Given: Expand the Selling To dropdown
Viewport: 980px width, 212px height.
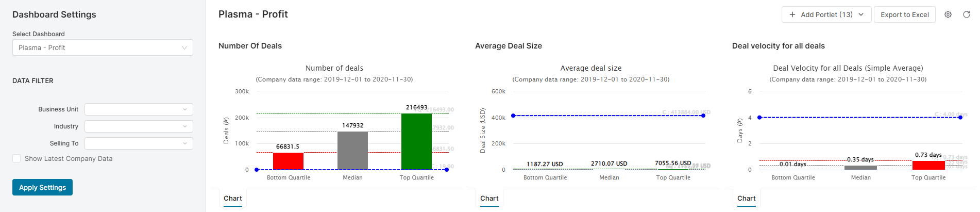Looking at the screenshot, I should [139, 143].
